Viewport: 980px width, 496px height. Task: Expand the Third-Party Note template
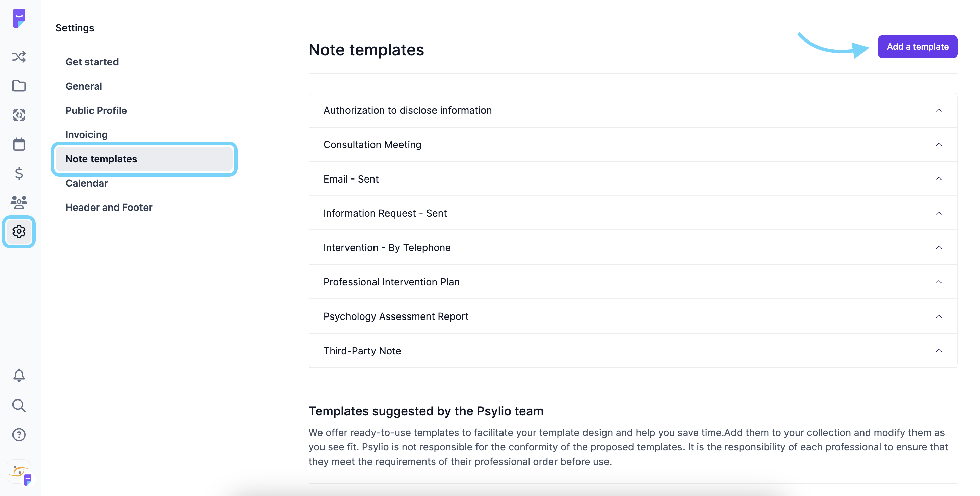pos(633,351)
